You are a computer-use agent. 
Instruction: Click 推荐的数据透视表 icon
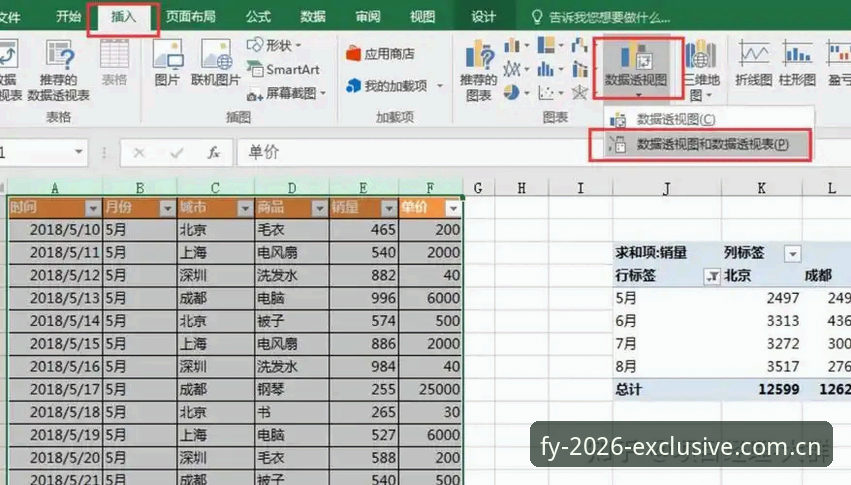59,69
